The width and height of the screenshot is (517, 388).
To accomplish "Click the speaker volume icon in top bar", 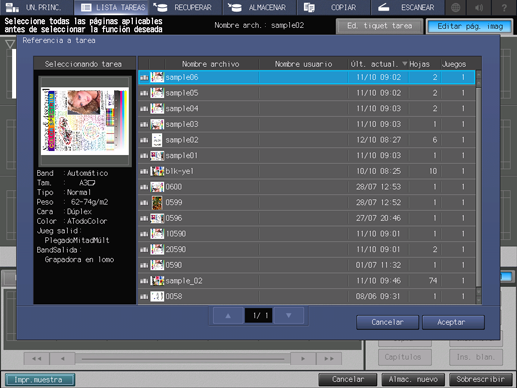I will (479, 7).
